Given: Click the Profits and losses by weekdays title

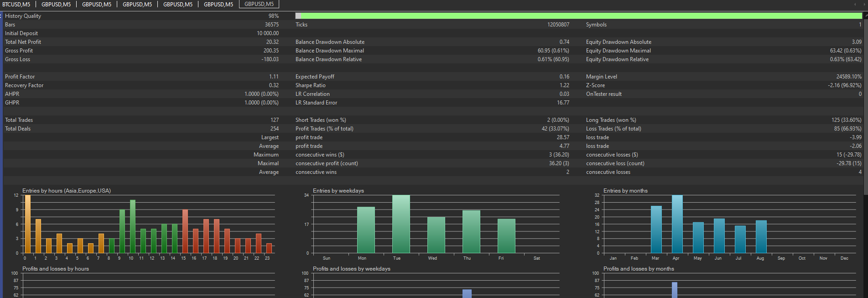Looking at the screenshot, I should tap(352, 269).
